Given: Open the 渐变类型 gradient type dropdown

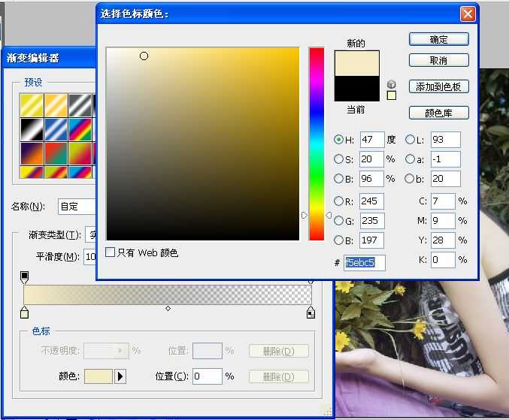Looking at the screenshot, I should click(91, 234).
